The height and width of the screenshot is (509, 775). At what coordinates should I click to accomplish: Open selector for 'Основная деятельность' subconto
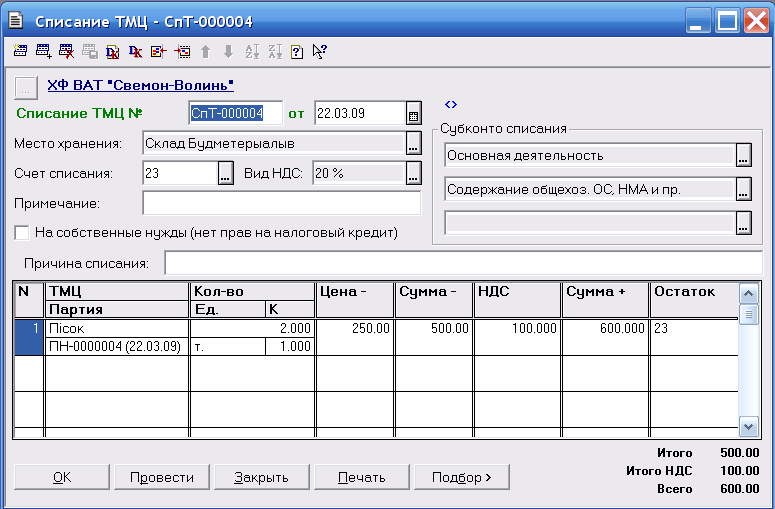pyautogui.click(x=743, y=155)
